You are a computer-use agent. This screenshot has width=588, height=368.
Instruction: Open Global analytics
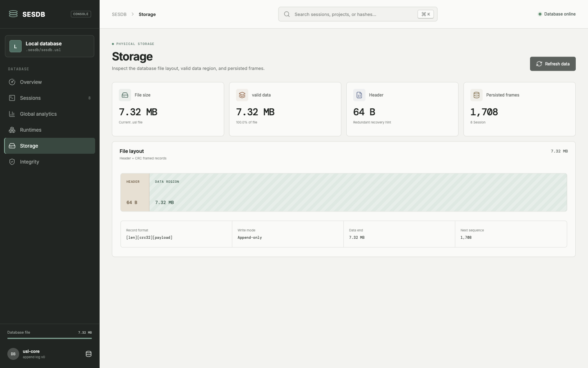pyautogui.click(x=49, y=114)
